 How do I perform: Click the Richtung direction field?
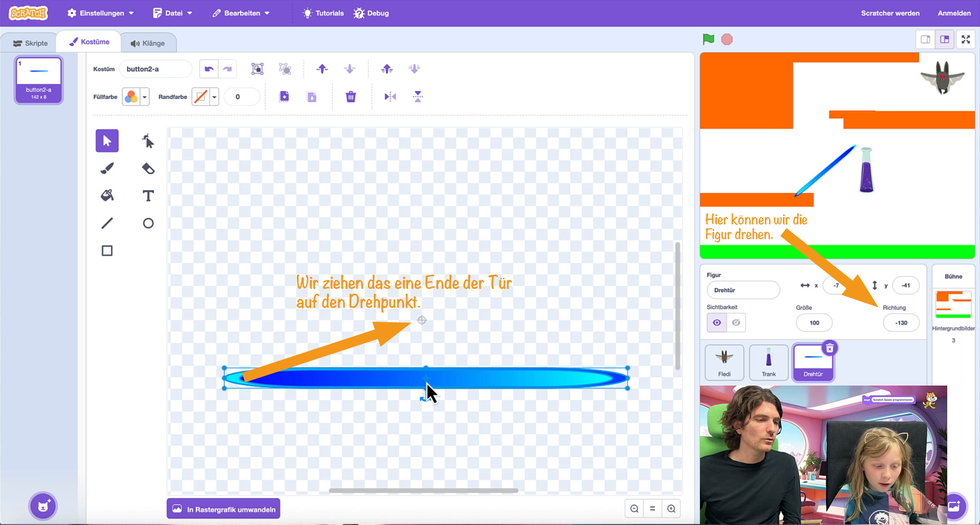tap(901, 323)
